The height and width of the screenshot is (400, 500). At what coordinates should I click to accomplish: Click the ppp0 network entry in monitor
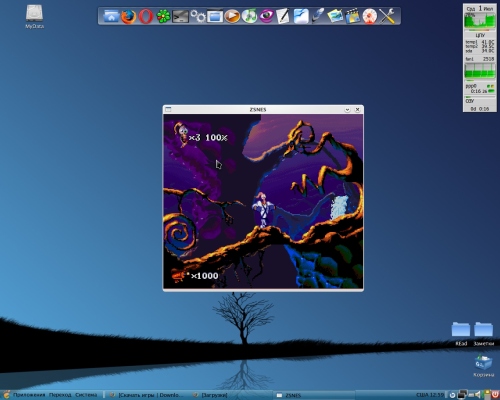(480, 89)
